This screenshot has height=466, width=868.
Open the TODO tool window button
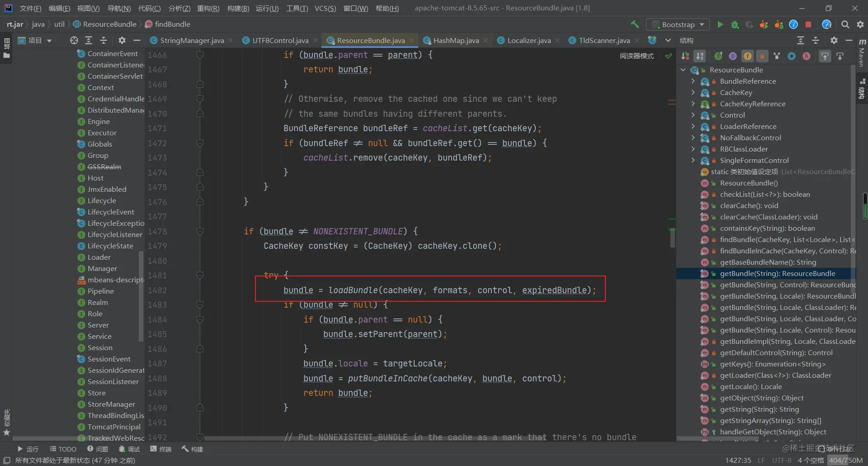click(63, 449)
